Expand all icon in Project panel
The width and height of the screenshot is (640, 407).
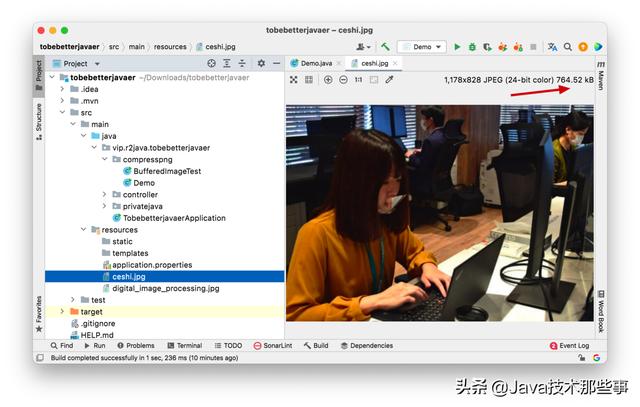pos(227,63)
